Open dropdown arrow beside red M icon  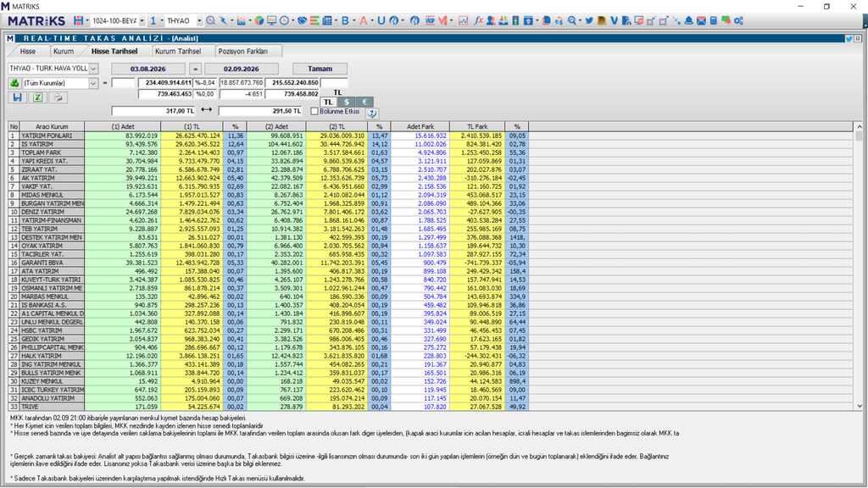[x=451, y=20]
